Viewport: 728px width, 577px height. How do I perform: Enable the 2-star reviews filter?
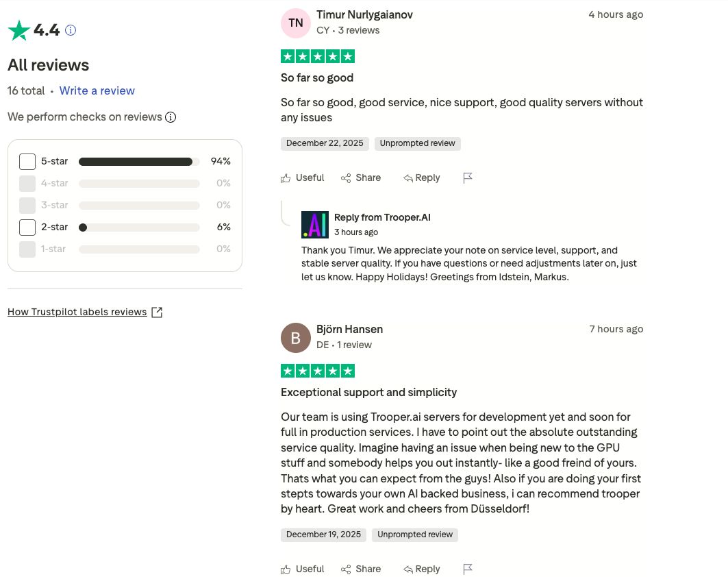pyautogui.click(x=27, y=227)
